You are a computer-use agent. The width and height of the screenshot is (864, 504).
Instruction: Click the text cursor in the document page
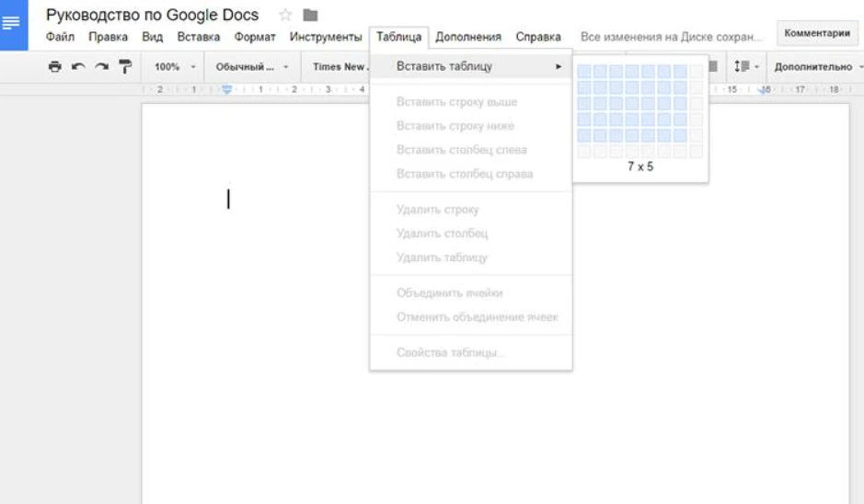(228, 199)
